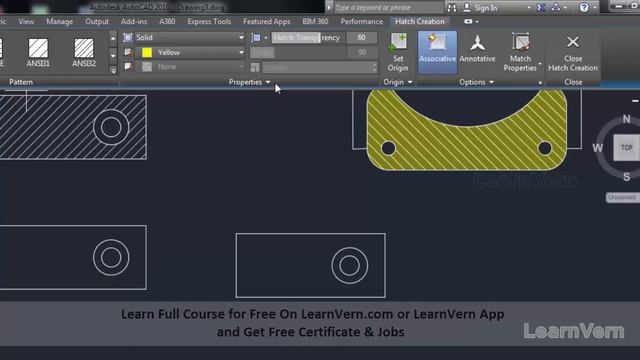Open the Help dropdown arrow
Screen dimensions: 640x360
[x=595, y=7]
